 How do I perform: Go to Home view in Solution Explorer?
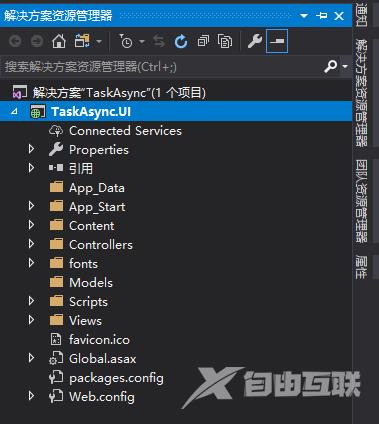point(59,41)
